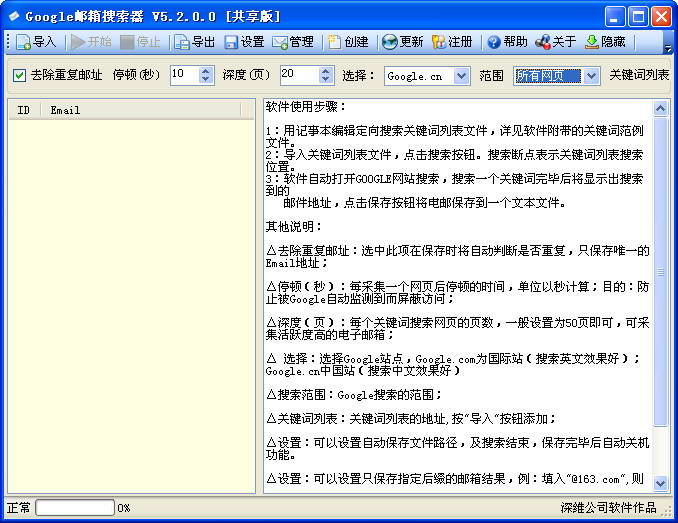Open 关于 (About) from toolbar
The image size is (678, 523).
(x=556, y=42)
